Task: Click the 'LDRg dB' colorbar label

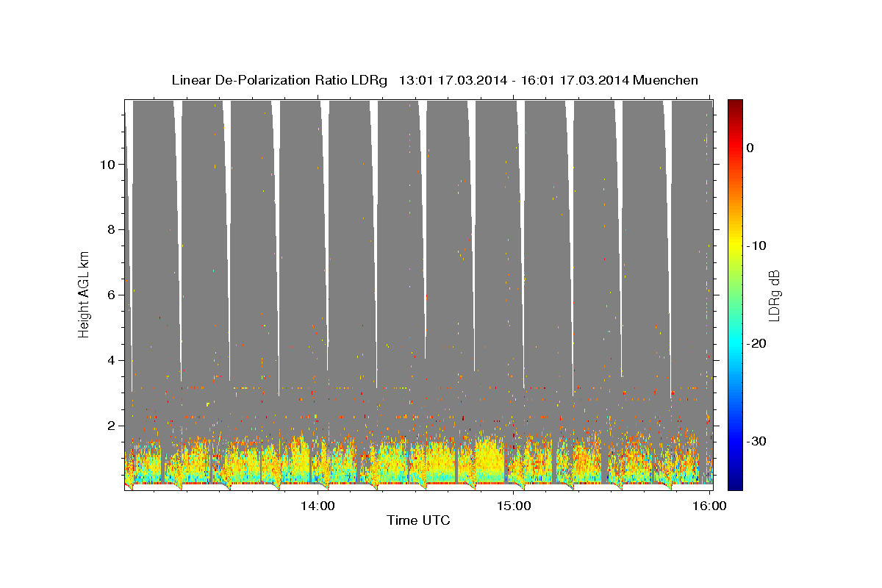Action: [774, 295]
